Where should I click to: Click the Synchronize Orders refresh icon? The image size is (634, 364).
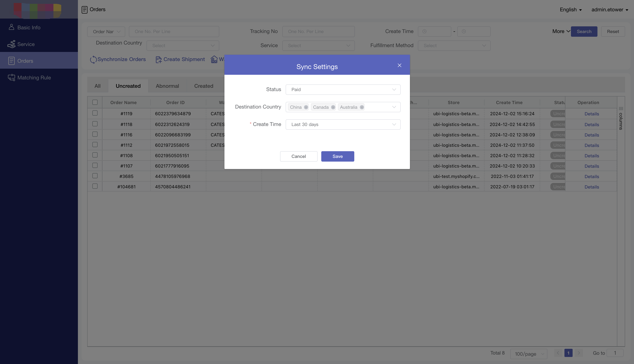(93, 60)
